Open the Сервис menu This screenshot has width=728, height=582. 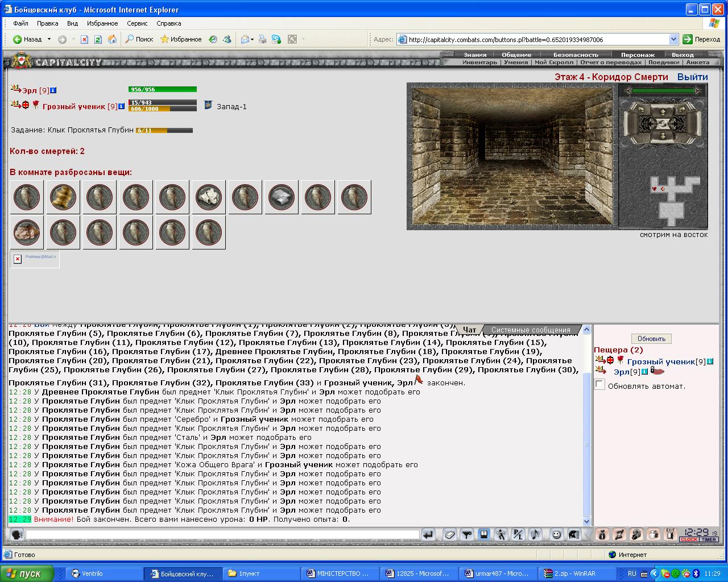pos(137,23)
